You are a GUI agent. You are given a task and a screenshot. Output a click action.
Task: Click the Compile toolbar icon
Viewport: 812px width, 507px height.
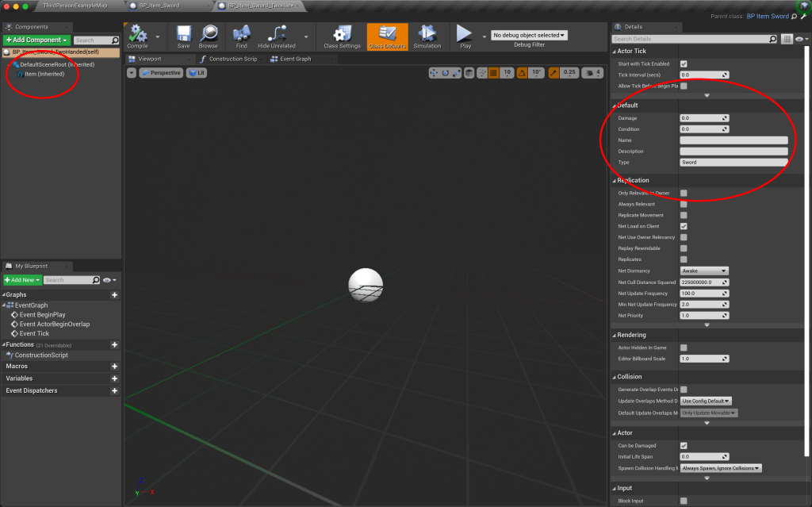pyautogui.click(x=138, y=33)
